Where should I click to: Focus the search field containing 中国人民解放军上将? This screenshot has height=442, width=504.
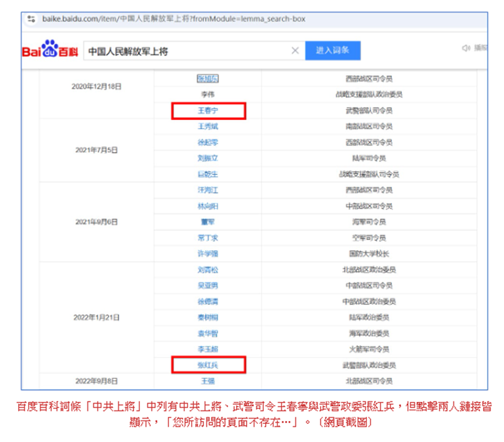pos(194,51)
